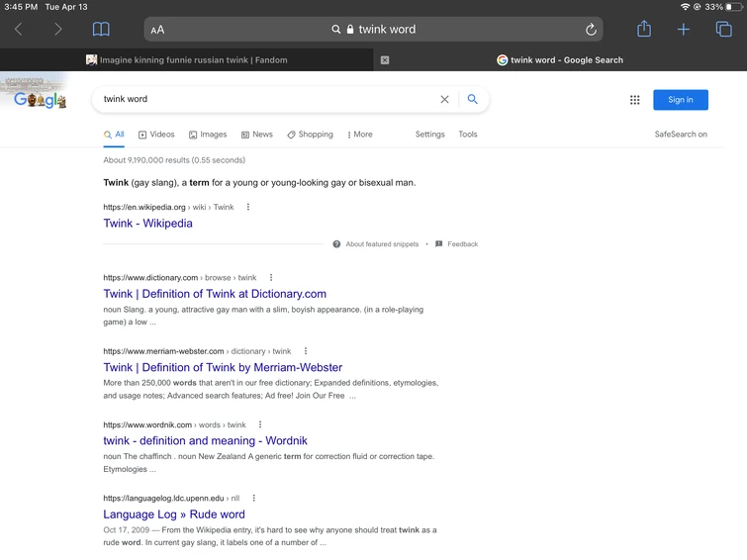Expand the More search categories menu

click(360, 135)
